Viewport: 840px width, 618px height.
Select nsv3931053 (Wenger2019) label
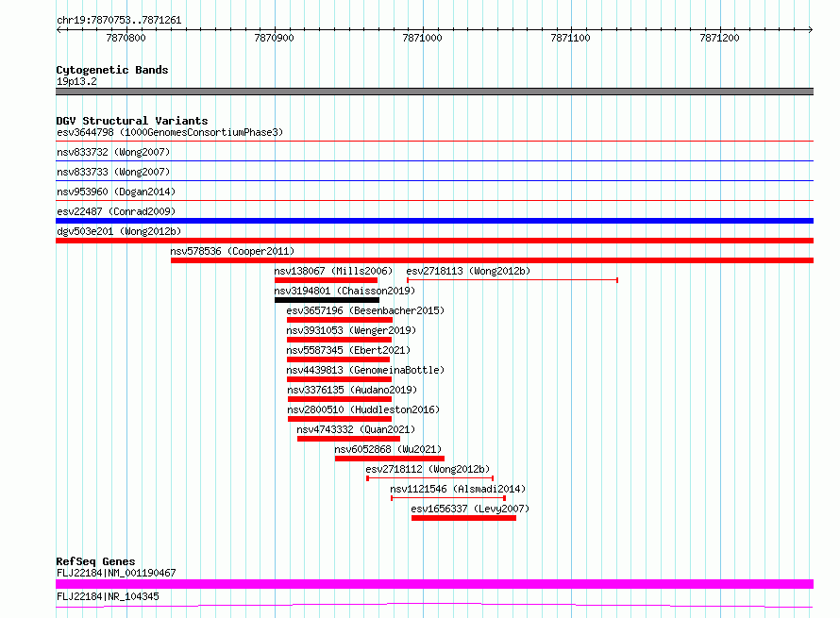pos(351,330)
